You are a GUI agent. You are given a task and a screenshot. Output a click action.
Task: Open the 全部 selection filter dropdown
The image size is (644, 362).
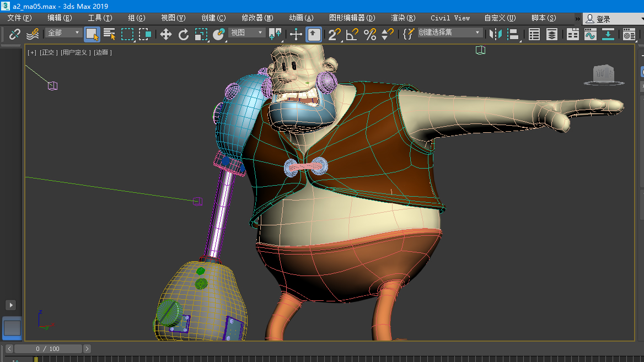[63, 33]
